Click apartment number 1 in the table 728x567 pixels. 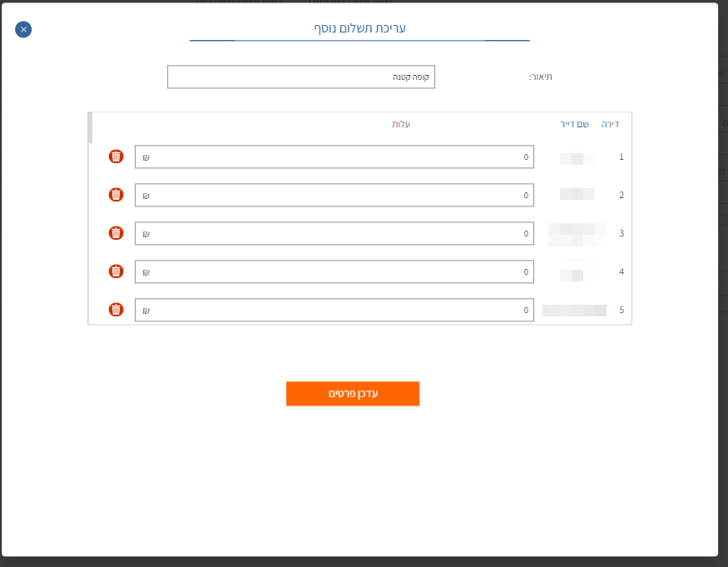[x=621, y=157]
